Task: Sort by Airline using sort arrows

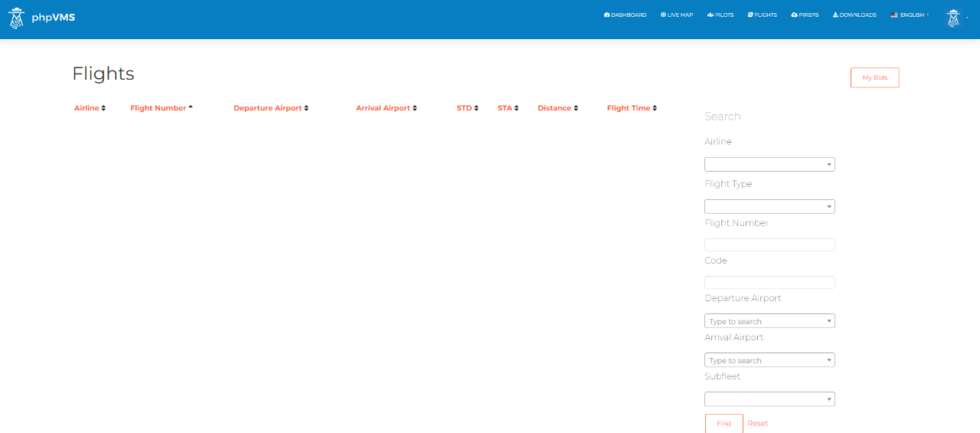Action: click(103, 108)
